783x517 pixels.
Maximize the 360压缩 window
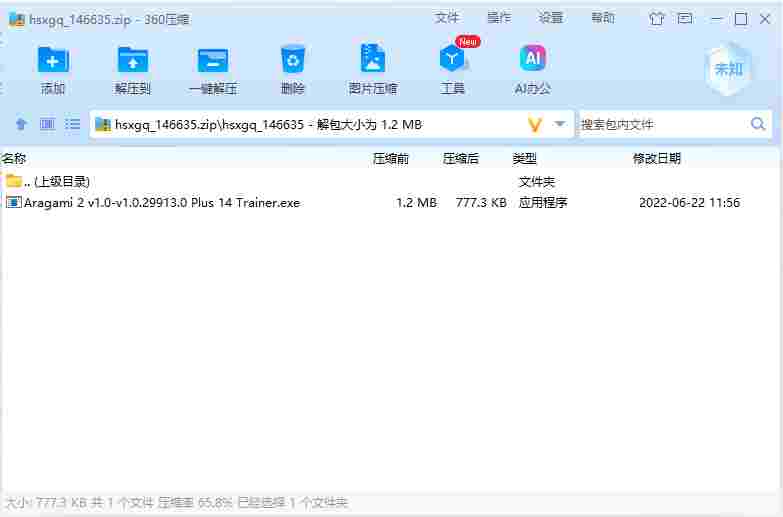(741, 19)
